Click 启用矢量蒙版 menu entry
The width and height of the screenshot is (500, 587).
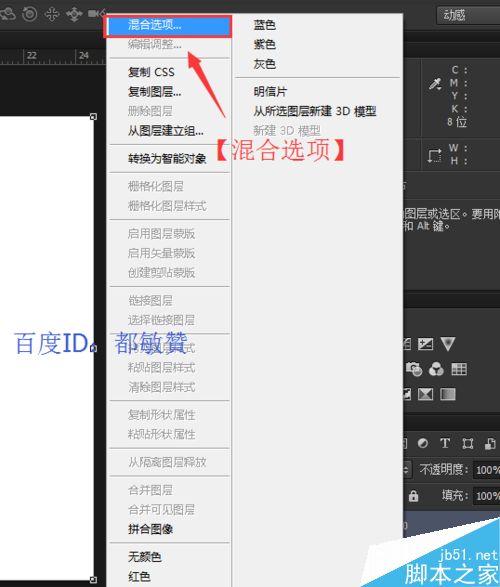168,253
